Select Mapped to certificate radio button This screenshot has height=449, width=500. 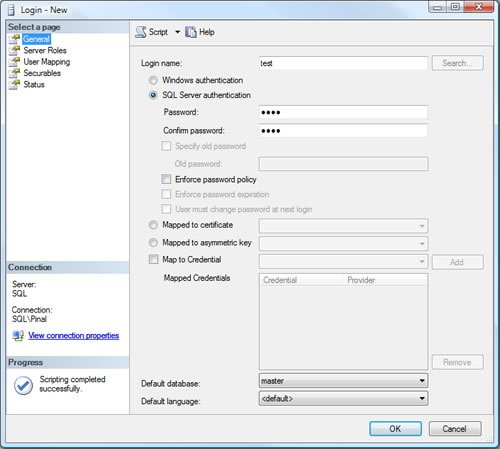(x=153, y=225)
